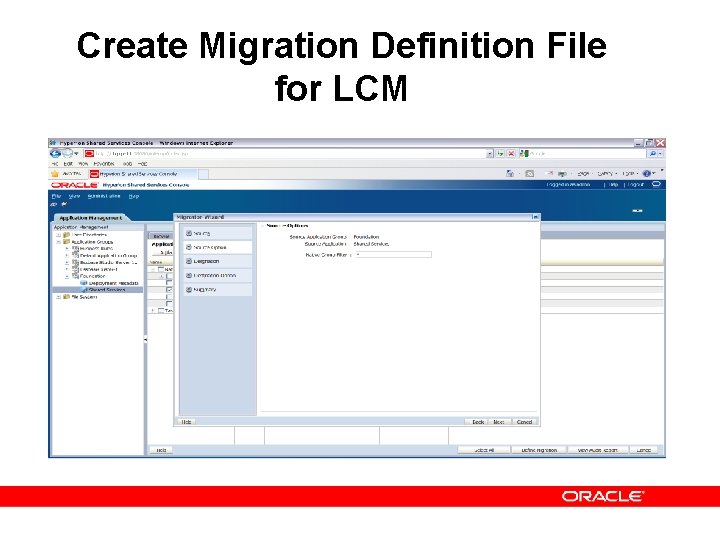
Task: Click the User Directories folder icon
Action: 66,235
